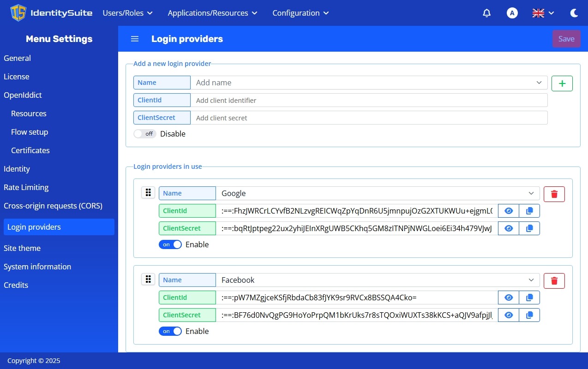Toggle the Facebook provider Enable switch
The width and height of the screenshot is (588, 369).
pos(170,331)
